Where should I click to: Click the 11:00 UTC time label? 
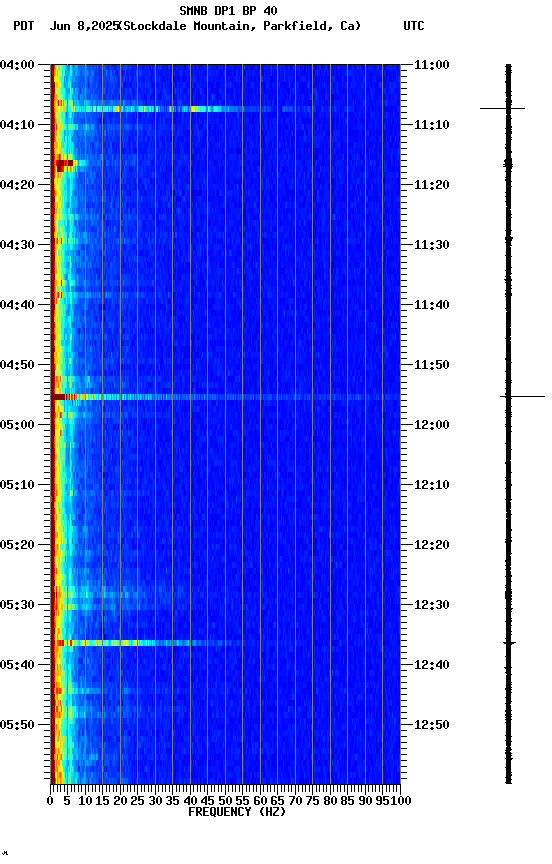(432, 65)
